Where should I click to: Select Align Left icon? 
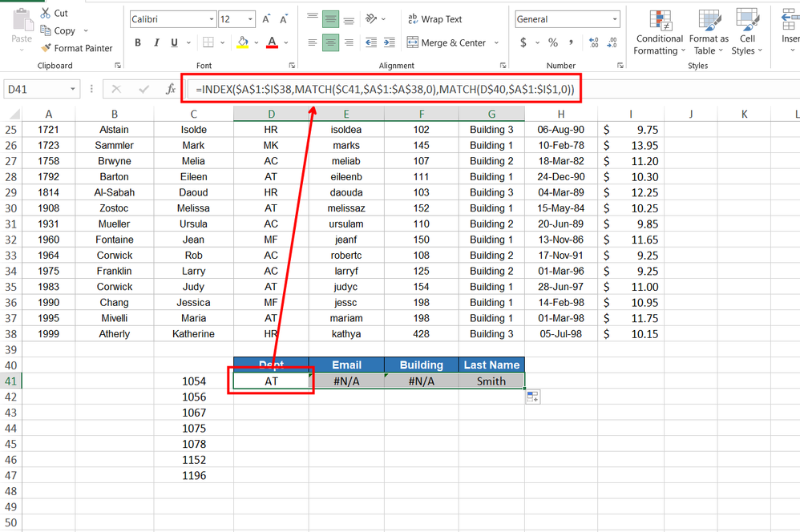tap(313, 42)
